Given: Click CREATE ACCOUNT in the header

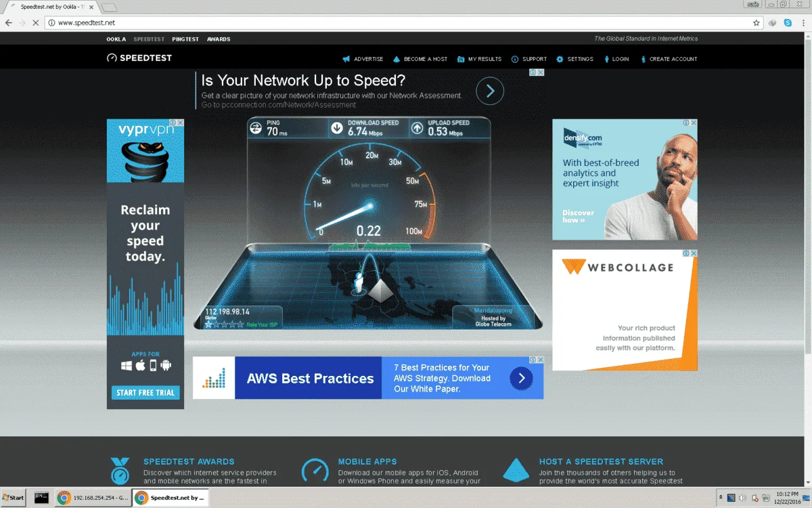Looking at the screenshot, I should [x=668, y=59].
